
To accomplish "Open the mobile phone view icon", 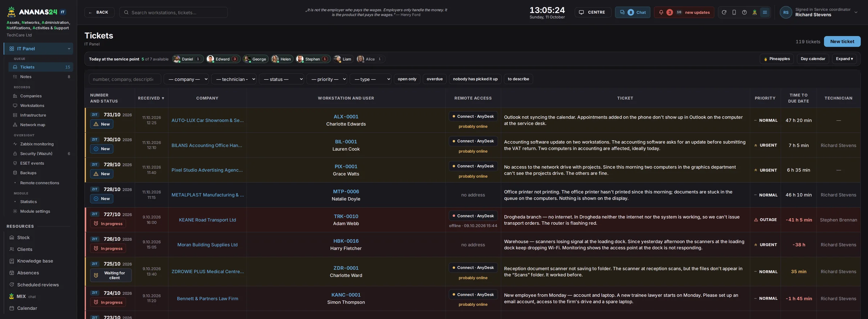I will [x=734, y=12].
